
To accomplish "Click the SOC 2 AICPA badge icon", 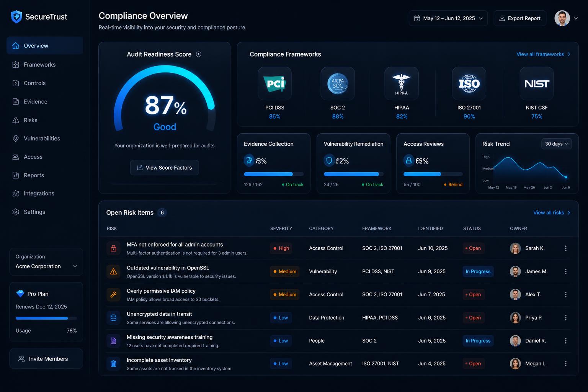I will [x=338, y=83].
